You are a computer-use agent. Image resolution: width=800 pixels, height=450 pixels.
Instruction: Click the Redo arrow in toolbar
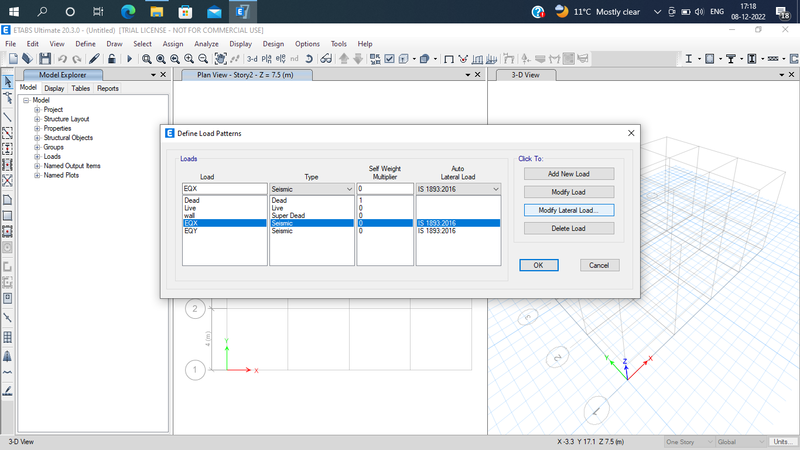(77, 59)
